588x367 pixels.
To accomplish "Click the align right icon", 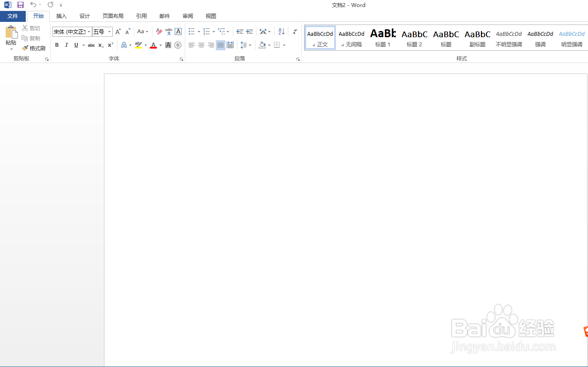I will pos(211,45).
